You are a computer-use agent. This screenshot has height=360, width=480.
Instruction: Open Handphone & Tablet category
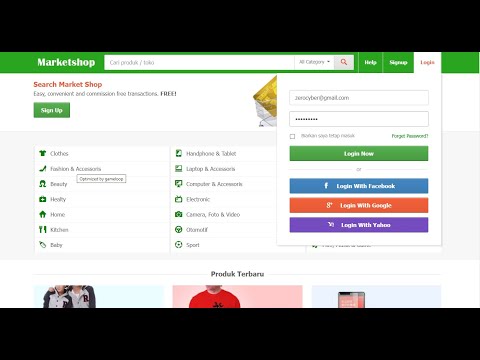[211, 153]
